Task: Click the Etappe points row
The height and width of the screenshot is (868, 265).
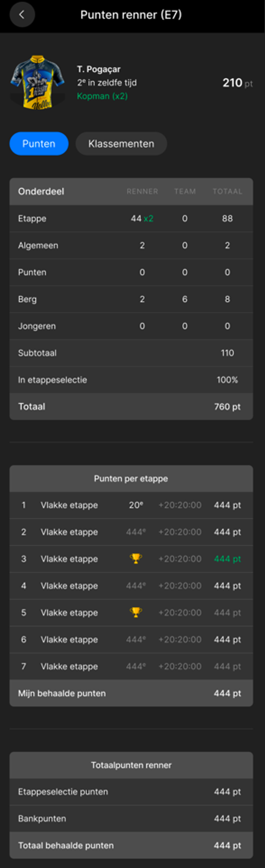Action: (x=131, y=218)
